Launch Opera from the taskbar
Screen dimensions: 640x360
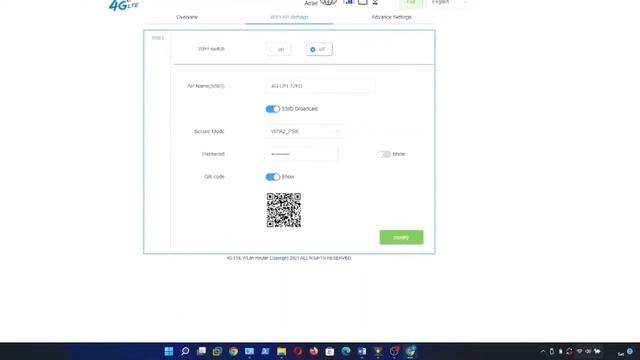(x=298, y=351)
